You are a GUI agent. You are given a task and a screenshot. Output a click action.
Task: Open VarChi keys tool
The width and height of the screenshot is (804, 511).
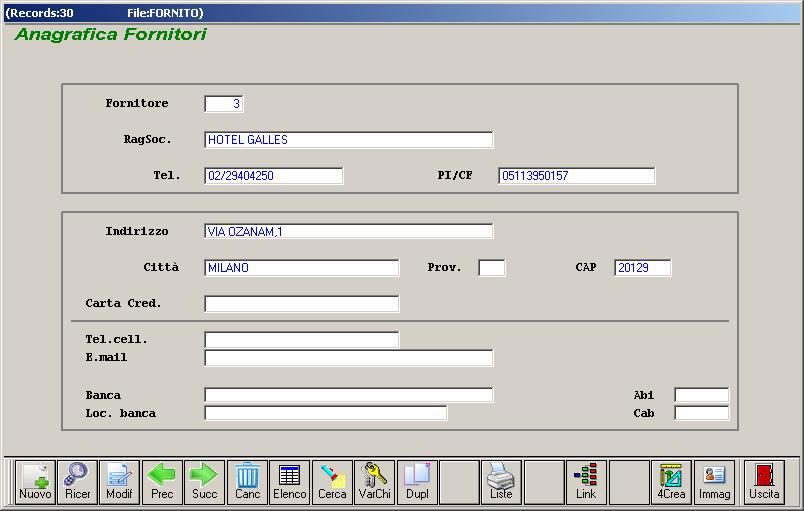375,482
